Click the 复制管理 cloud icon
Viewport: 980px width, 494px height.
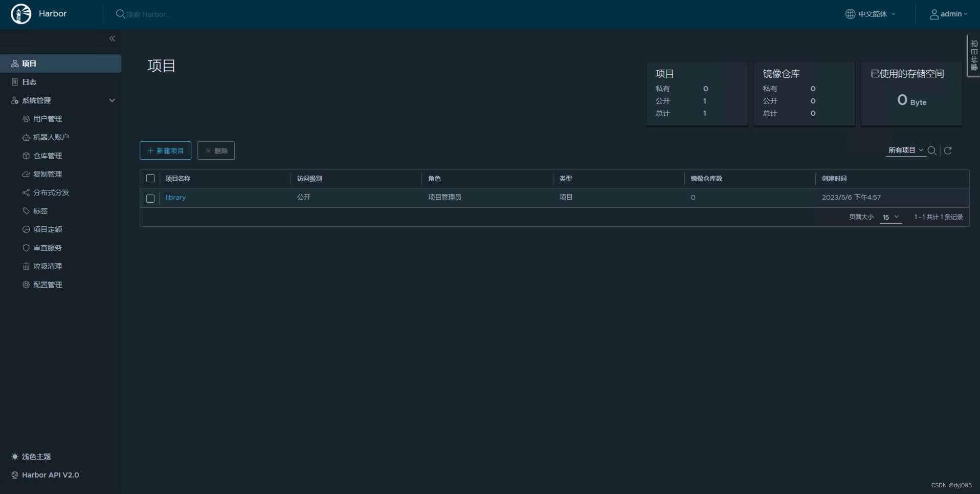26,174
